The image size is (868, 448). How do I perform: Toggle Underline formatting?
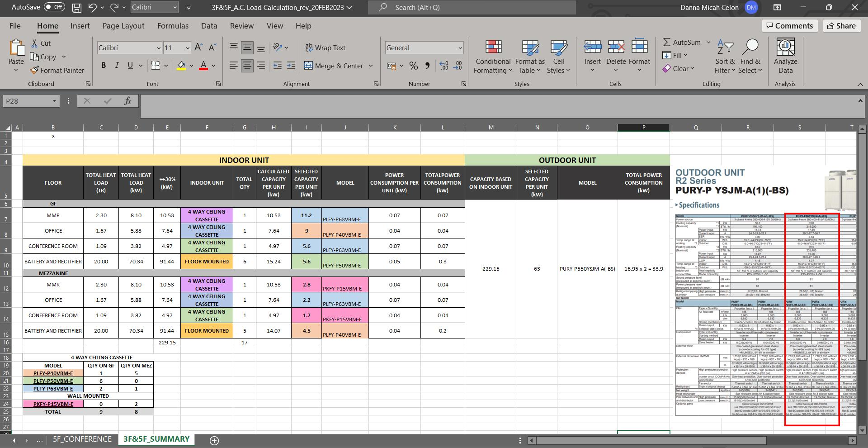[130, 66]
